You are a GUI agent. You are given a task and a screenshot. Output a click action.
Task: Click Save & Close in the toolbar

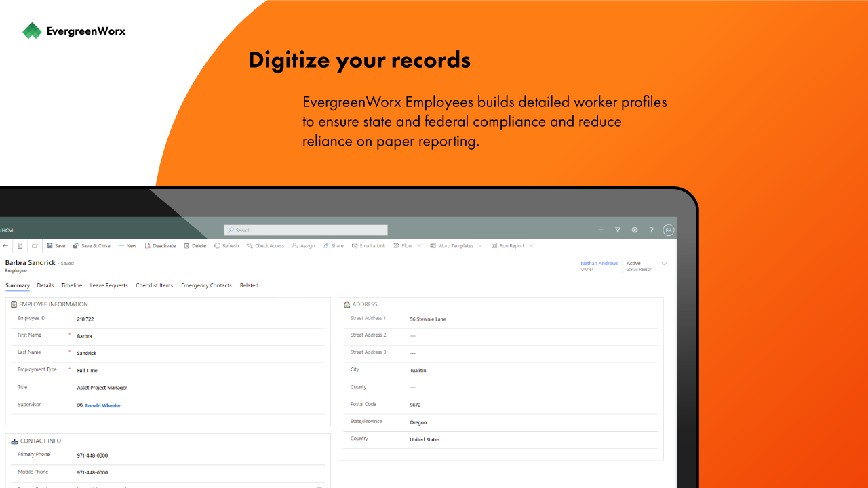point(92,246)
